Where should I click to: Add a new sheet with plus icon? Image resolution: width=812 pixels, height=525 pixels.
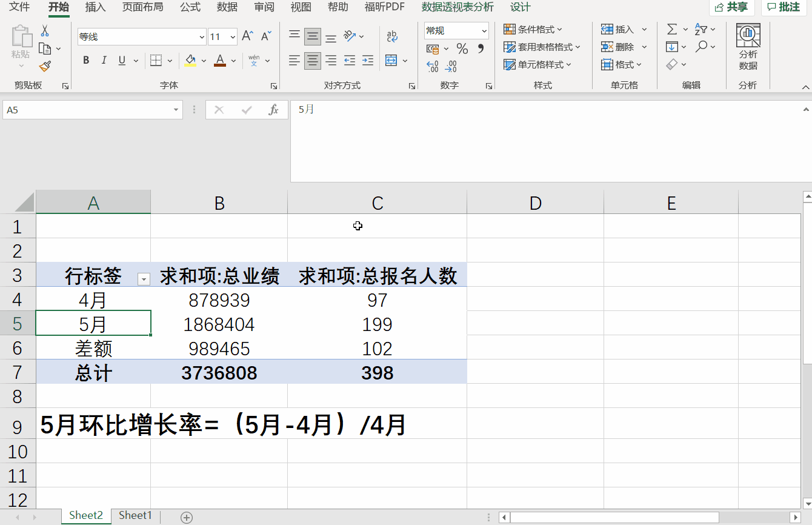pyautogui.click(x=187, y=517)
